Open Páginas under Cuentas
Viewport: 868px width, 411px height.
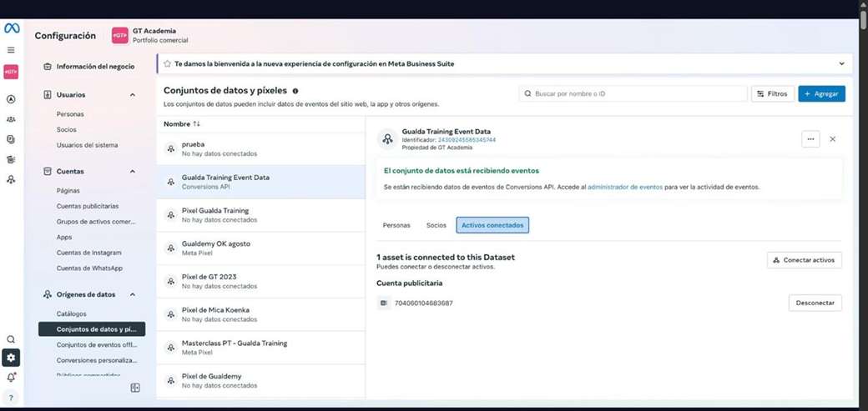coord(68,190)
